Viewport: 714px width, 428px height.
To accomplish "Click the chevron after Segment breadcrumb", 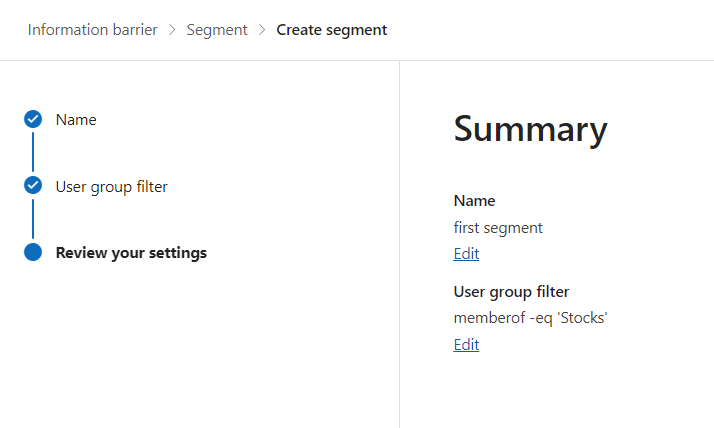I will point(262,30).
